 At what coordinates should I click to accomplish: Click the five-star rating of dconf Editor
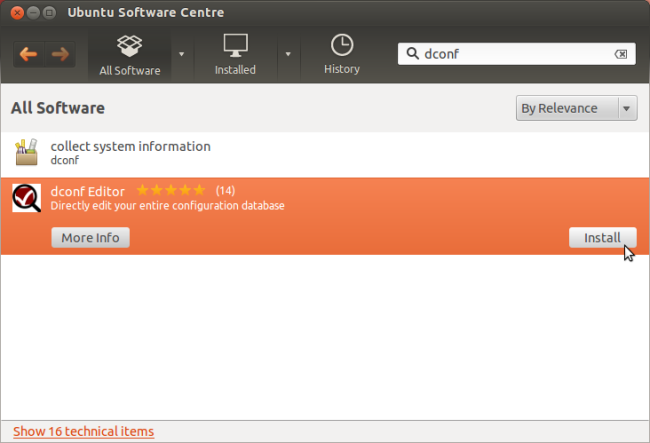(171, 190)
